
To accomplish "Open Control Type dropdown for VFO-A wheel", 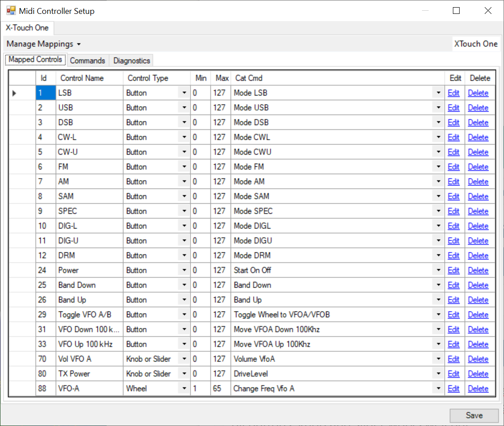I will click(184, 388).
